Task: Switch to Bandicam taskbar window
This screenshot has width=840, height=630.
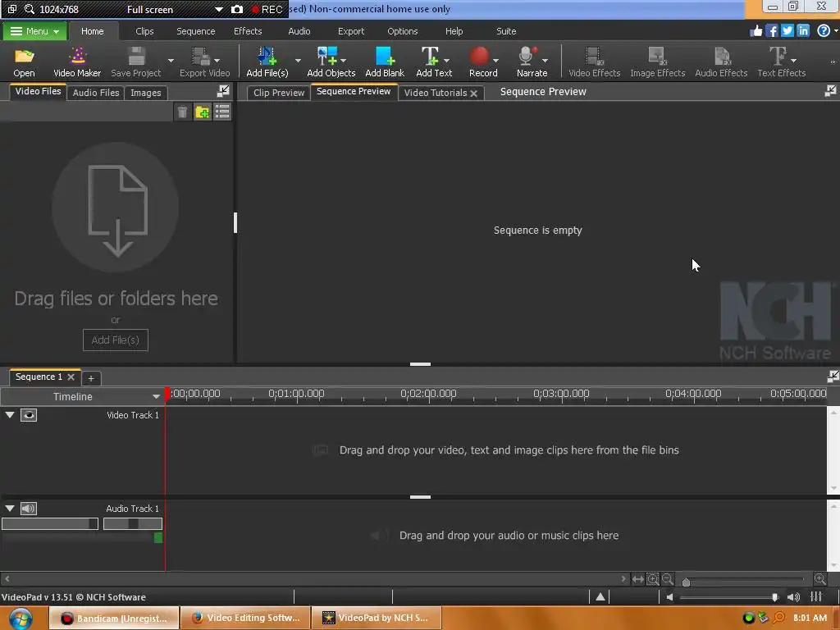Action: (113, 619)
